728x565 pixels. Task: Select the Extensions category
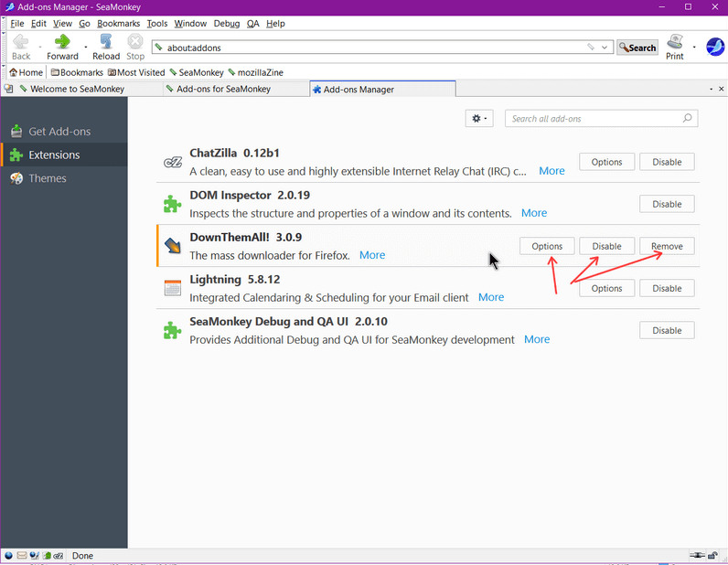[x=64, y=155]
